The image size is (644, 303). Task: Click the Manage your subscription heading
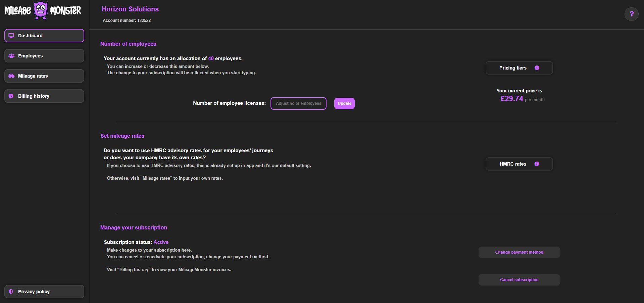point(134,228)
